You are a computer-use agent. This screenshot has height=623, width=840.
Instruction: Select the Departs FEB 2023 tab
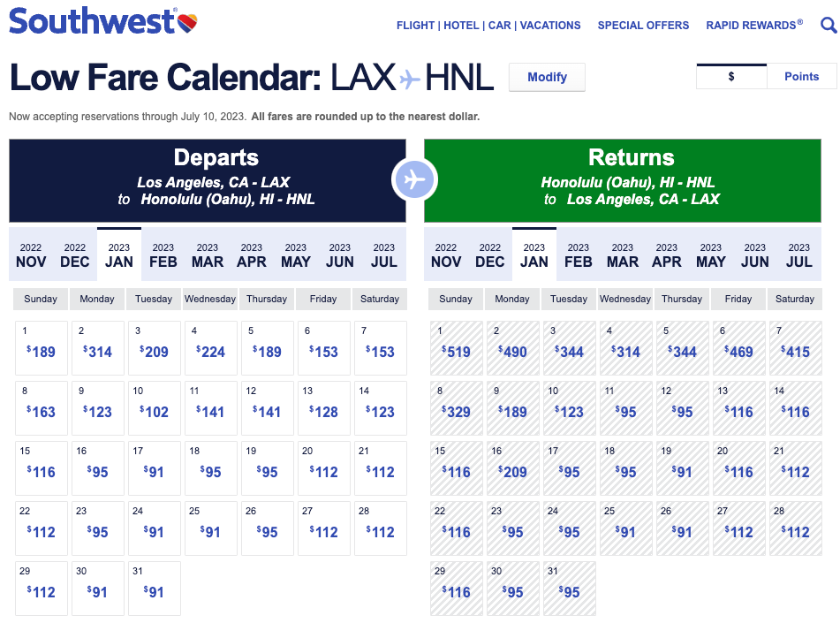163,255
